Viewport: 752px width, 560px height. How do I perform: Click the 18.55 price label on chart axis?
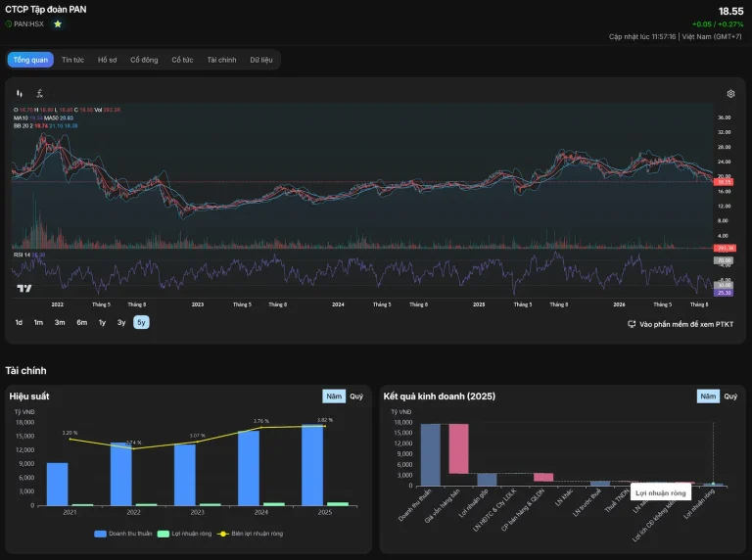point(724,182)
